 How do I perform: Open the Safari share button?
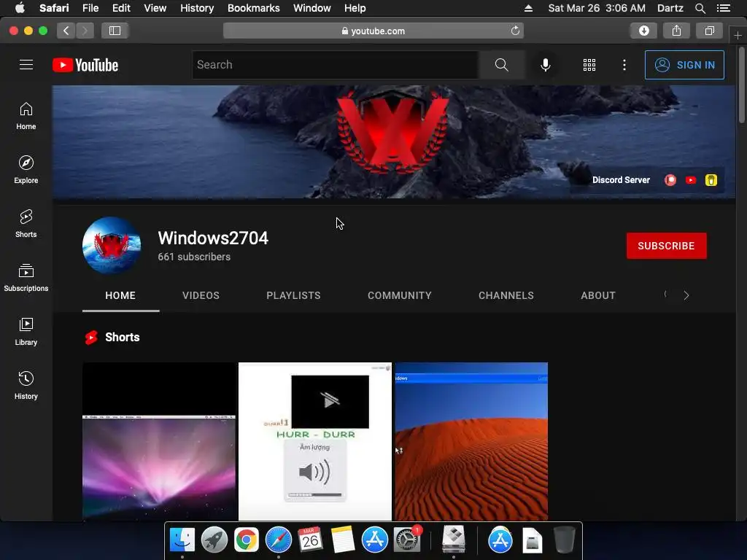click(676, 31)
